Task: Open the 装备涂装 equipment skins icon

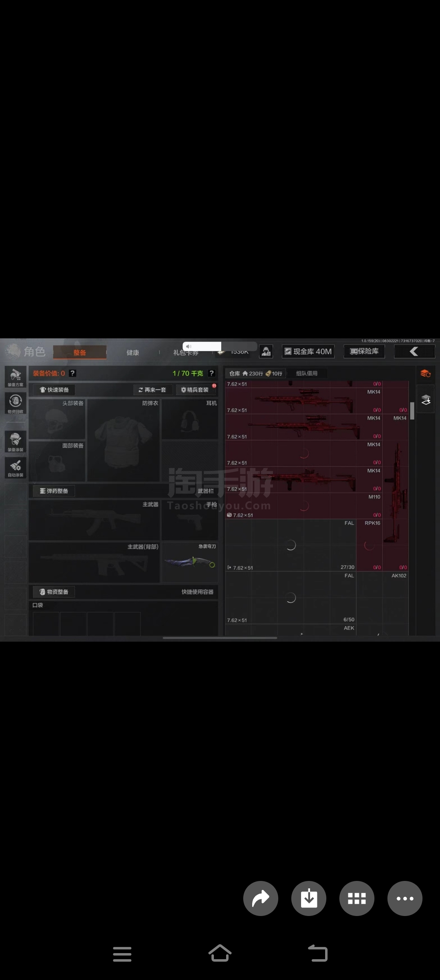Action: (15, 441)
